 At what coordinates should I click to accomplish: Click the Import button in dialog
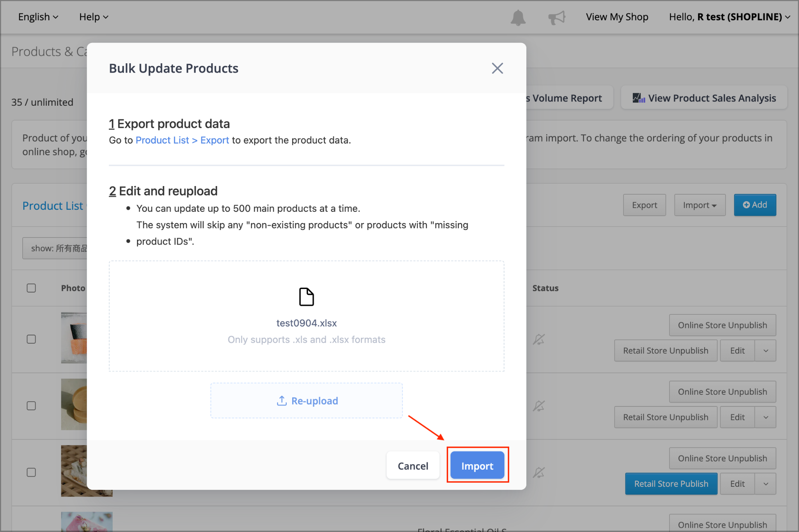(x=477, y=466)
